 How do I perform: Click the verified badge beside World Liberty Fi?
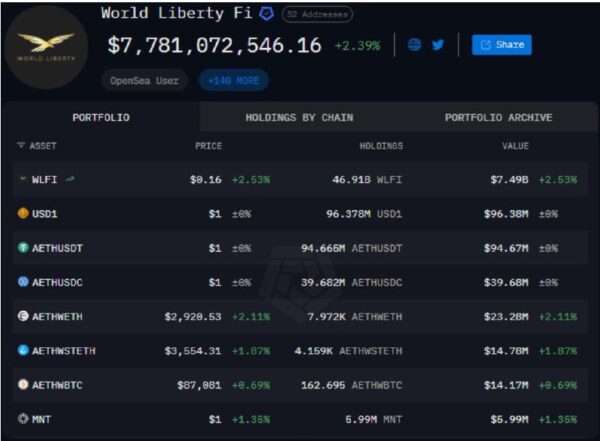[x=266, y=14]
